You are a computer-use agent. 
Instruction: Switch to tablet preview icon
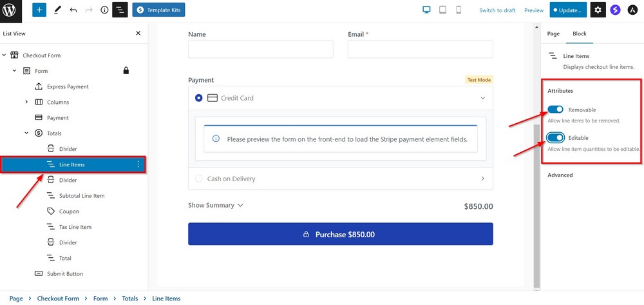[x=443, y=10]
